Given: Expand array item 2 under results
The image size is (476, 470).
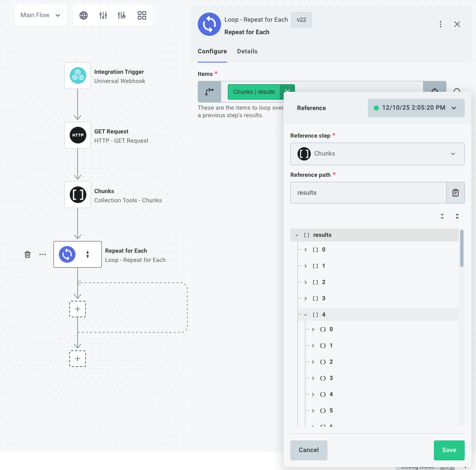Looking at the screenshot, I should [x=305, y=282].
